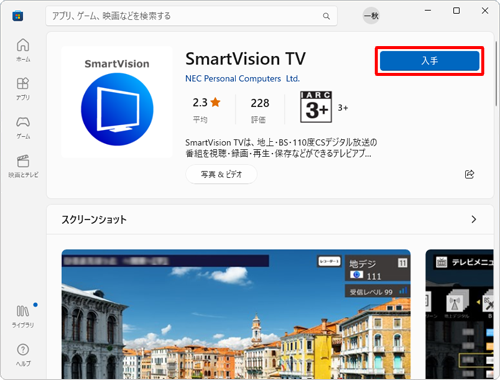
Task: Open NEC Personal Computers Ltd. publisher link
Action: 242,79
